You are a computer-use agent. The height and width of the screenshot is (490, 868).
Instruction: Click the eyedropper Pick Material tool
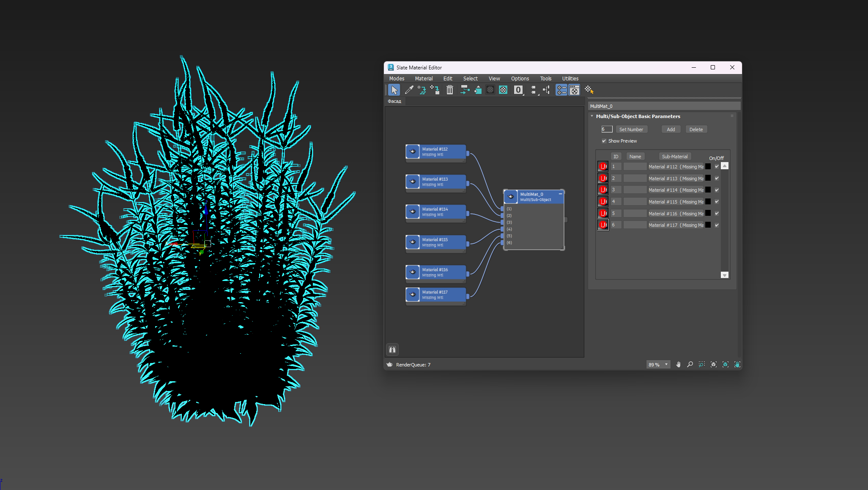pyautogui.click(x=409, y=90)
